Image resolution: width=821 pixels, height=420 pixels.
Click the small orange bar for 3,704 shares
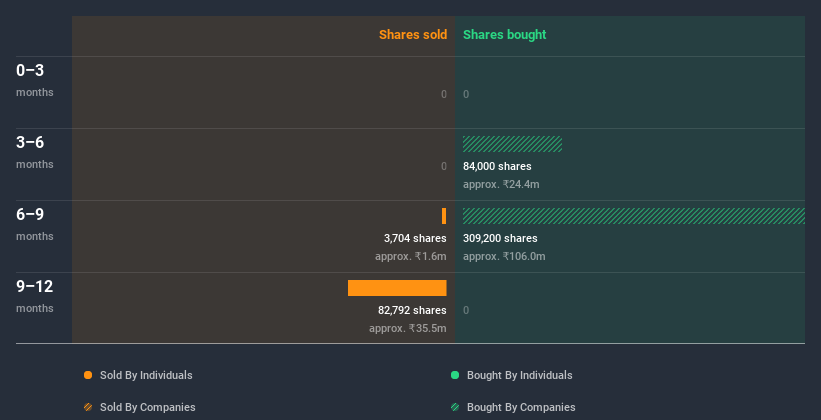[x=444, y=216]
